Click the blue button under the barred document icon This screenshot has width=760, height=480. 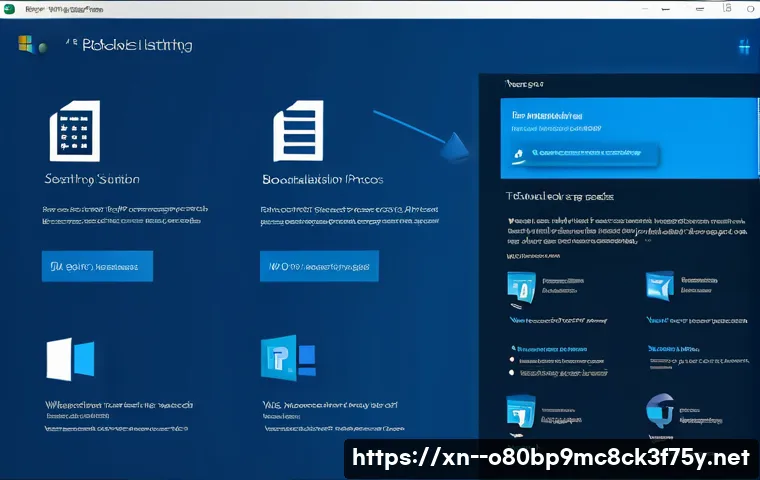[x=319, y=266]
